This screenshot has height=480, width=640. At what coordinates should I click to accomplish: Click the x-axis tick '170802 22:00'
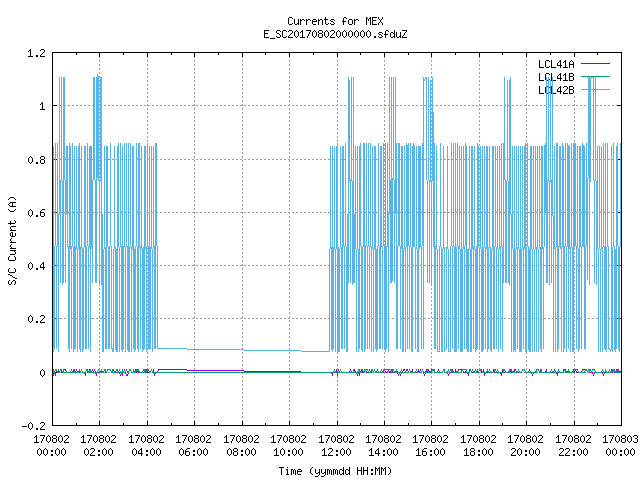click(x=573, y=446)
